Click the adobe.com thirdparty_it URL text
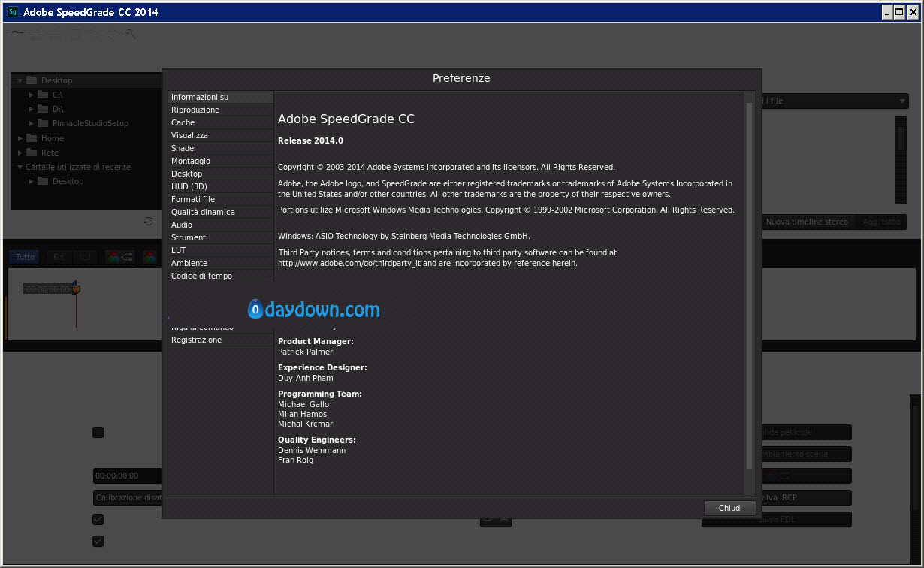The image size is (924, 568). [350, 264]
